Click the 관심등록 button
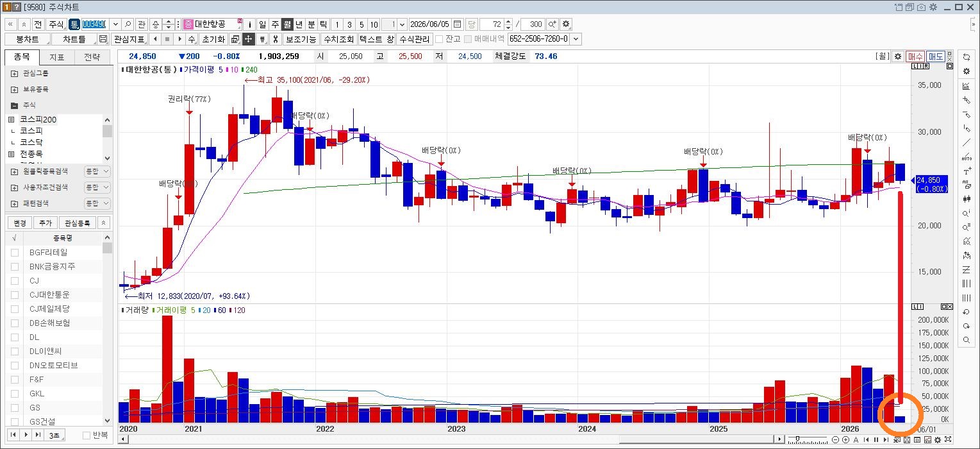980x449 pixels. [77, 223]
